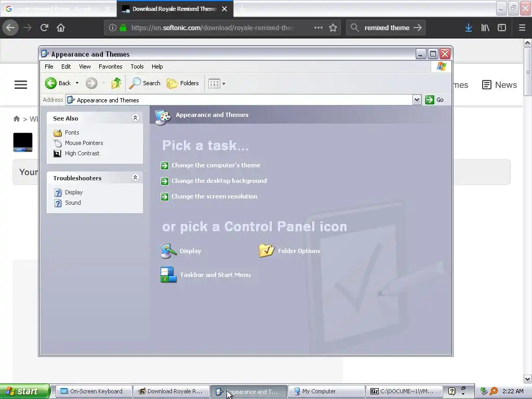Click the Search toolbar button
Viewport: 532px width, 399px height.
[145, 83]
